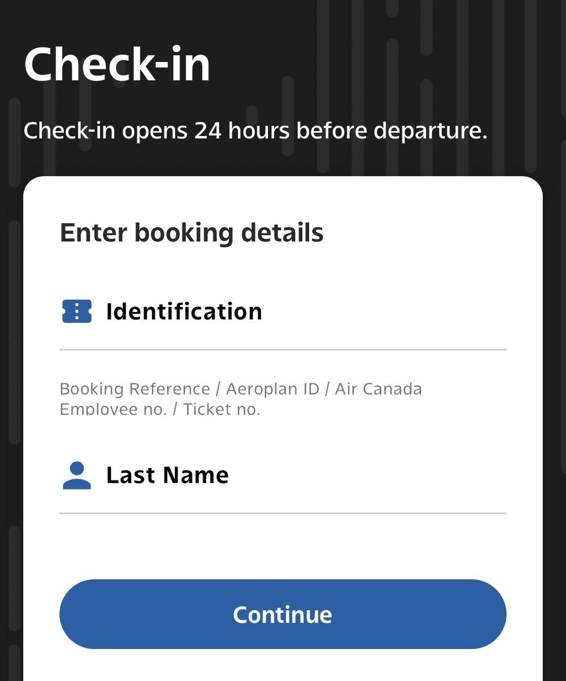Focus the Last Name input field
This screenshot has width=566, height=681.
click(x=283, y=475)
